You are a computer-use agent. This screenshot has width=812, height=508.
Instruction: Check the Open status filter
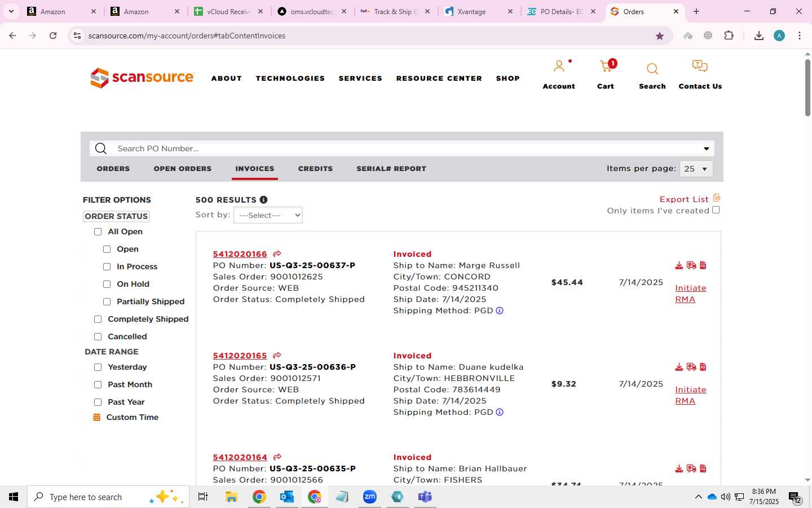pos(107,249)
